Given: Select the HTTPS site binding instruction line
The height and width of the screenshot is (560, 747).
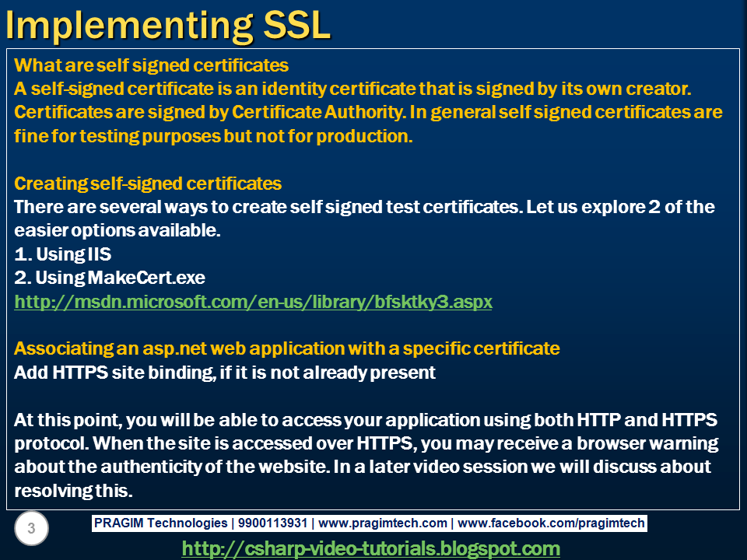Looking at the screenshot, I should 230,372.
